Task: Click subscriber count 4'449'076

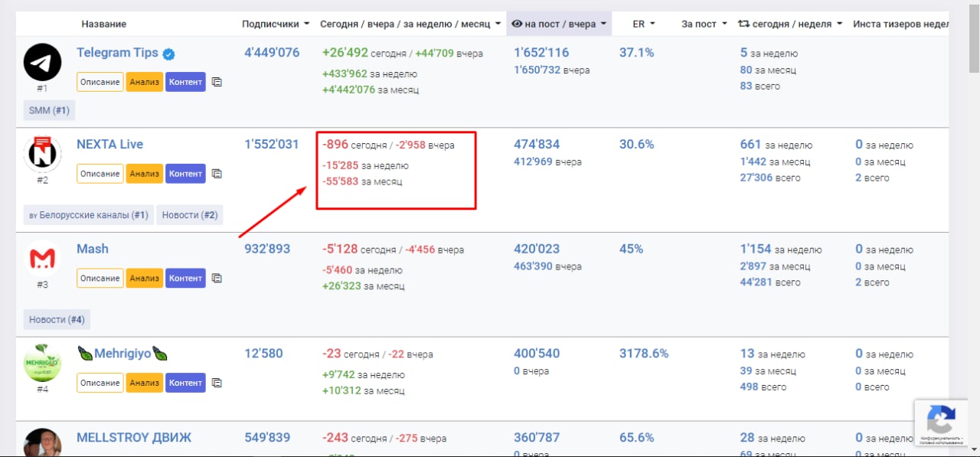Action: [272, 53]
